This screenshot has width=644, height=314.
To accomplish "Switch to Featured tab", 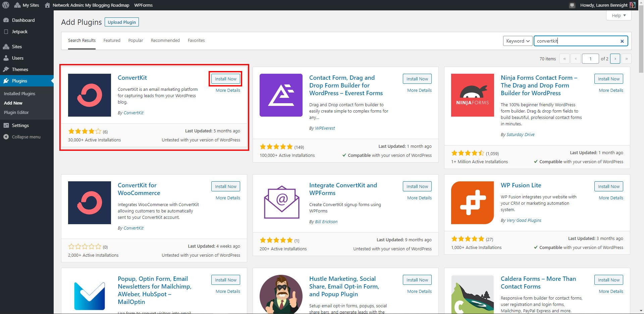I will [x=112, y=41].
